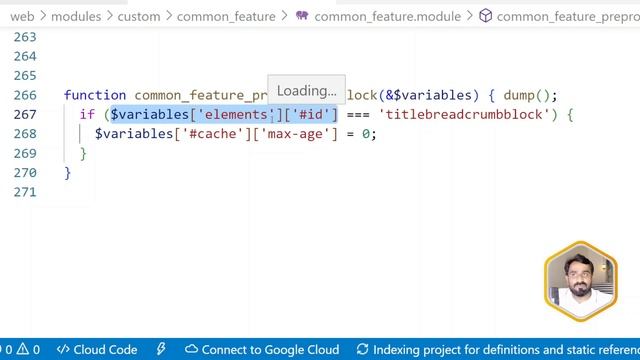Click line number 271 in the gutter

(x=25, y=192)
